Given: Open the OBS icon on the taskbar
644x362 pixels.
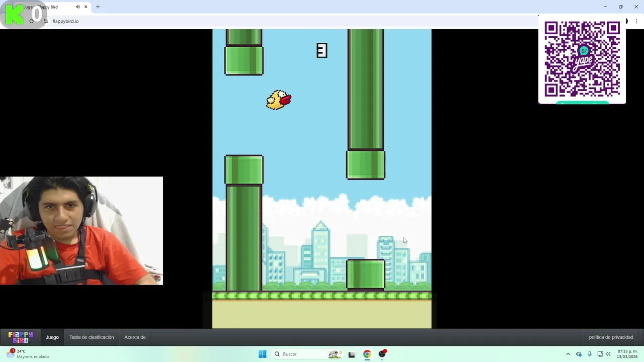Looking at the screenshot, I should pos(382,354).
